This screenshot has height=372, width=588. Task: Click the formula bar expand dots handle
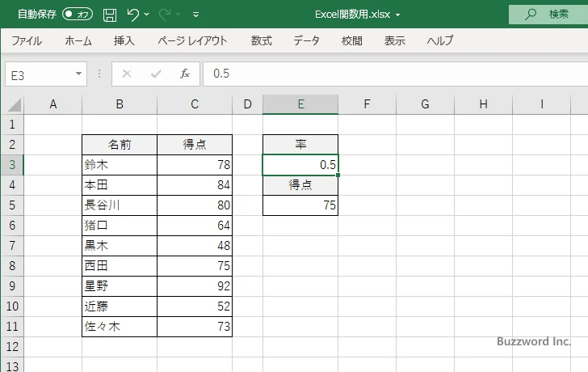point(99,74)
